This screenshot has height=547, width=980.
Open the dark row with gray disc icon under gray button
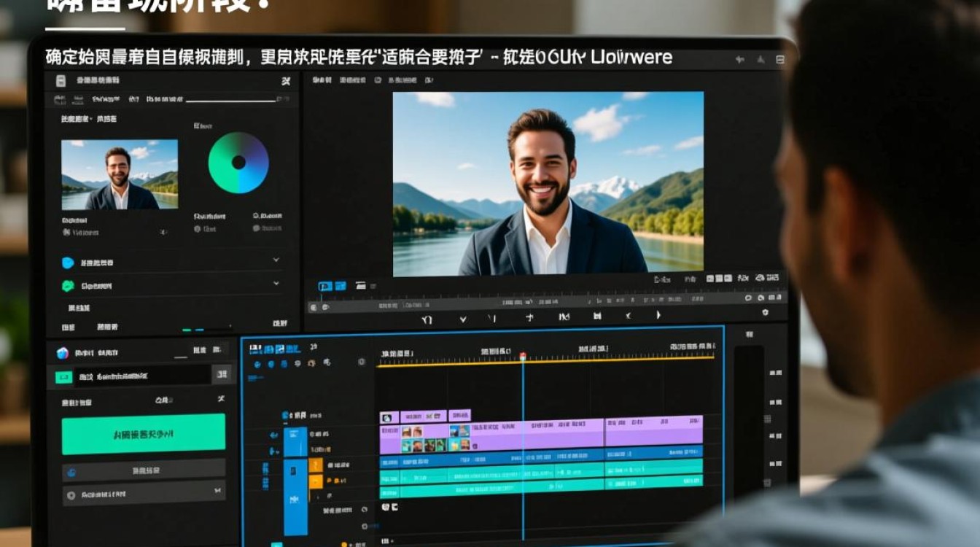pyautogui.click(x=144, y=494)
